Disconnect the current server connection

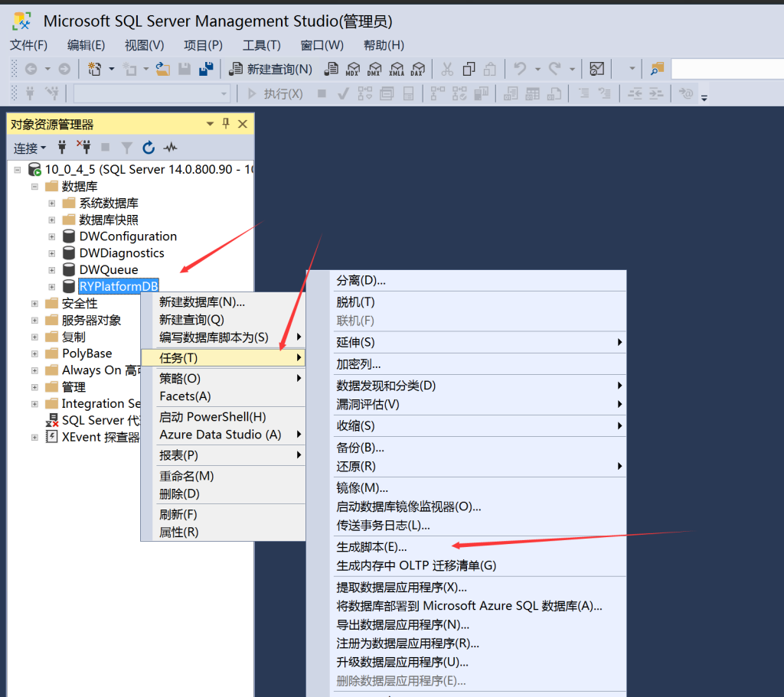click(86, 147)
